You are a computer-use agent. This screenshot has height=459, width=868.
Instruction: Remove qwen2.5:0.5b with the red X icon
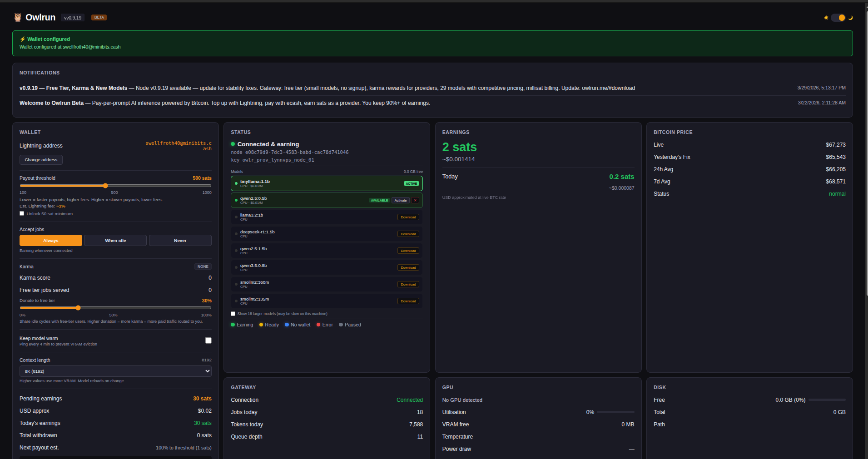pos(416,200)
